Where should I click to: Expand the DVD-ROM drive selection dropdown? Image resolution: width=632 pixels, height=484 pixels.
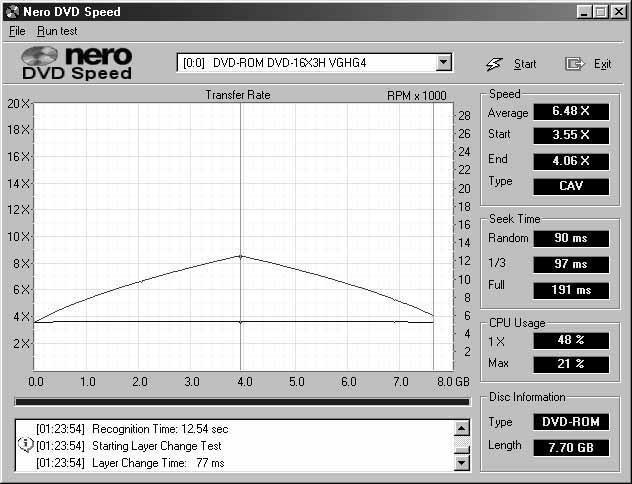point(444,63)
